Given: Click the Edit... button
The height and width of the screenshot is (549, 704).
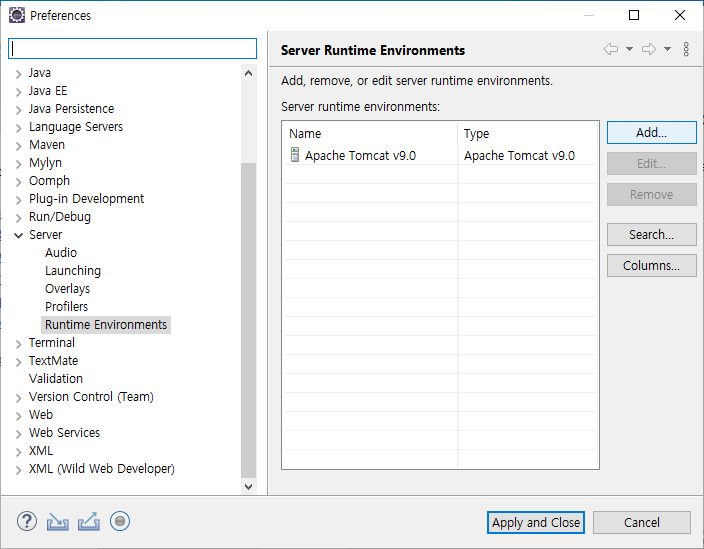Looking at the screenshot, I should pos(651,163).
